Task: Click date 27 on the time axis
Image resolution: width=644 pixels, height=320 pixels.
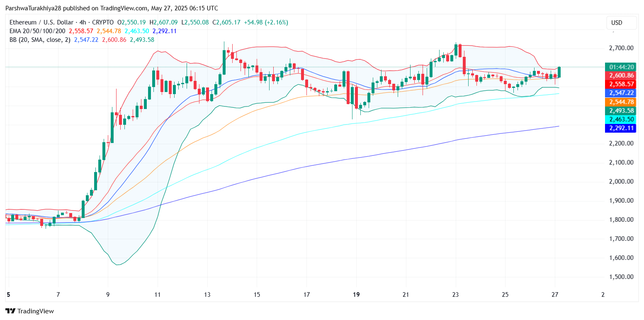Action: (x=555, y=295)
